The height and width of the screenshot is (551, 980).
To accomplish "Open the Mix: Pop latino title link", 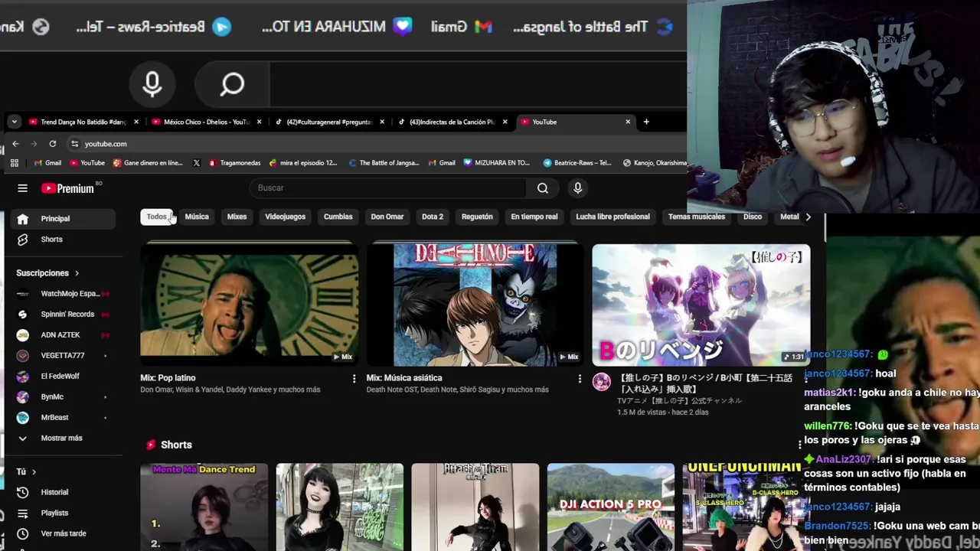I will click(168, 378).
